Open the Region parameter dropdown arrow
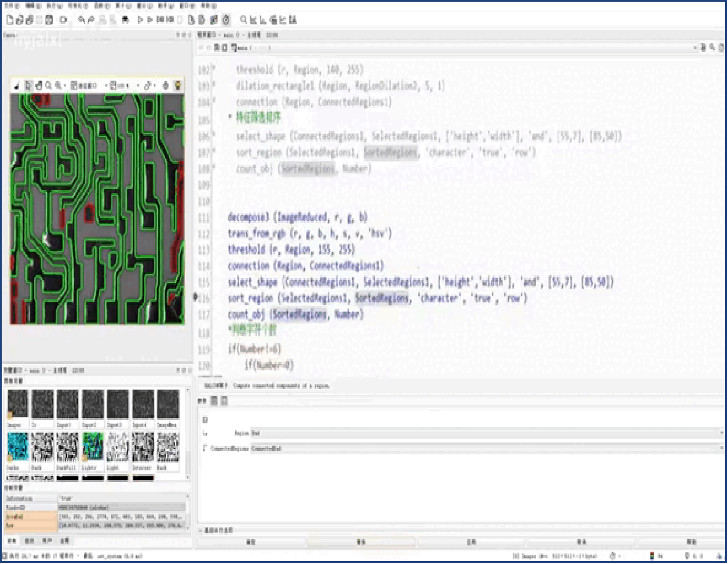This screenshot has height=564, width=728. (721, 433)
